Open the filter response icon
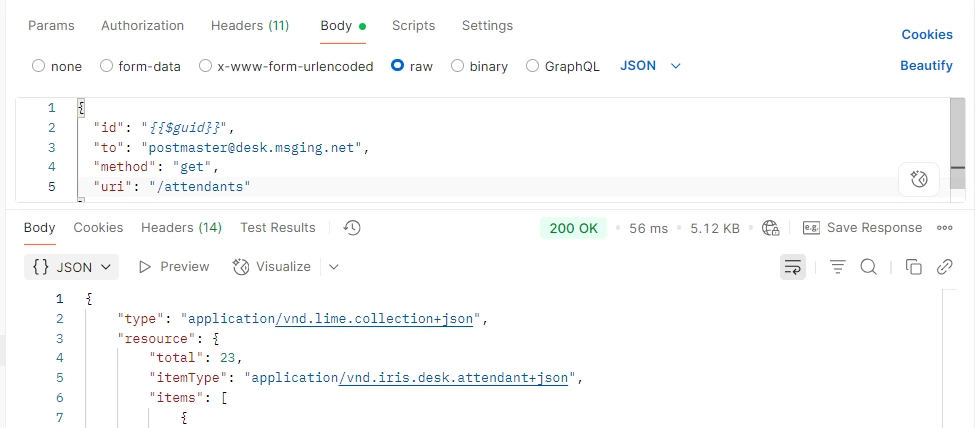This screenshot has width=980, height=428. tap(838, 267)
